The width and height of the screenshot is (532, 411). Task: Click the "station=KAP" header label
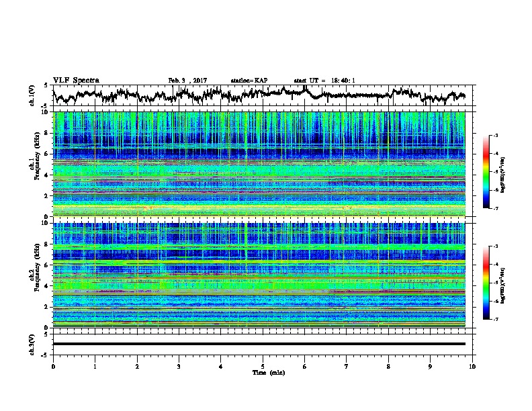pyautogui.click(x=249, y=81)
